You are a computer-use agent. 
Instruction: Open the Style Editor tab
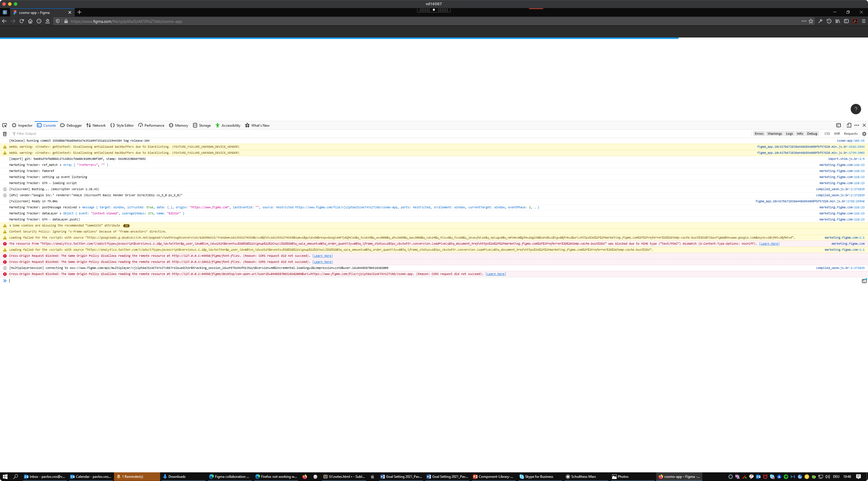(x=122, y=125)
